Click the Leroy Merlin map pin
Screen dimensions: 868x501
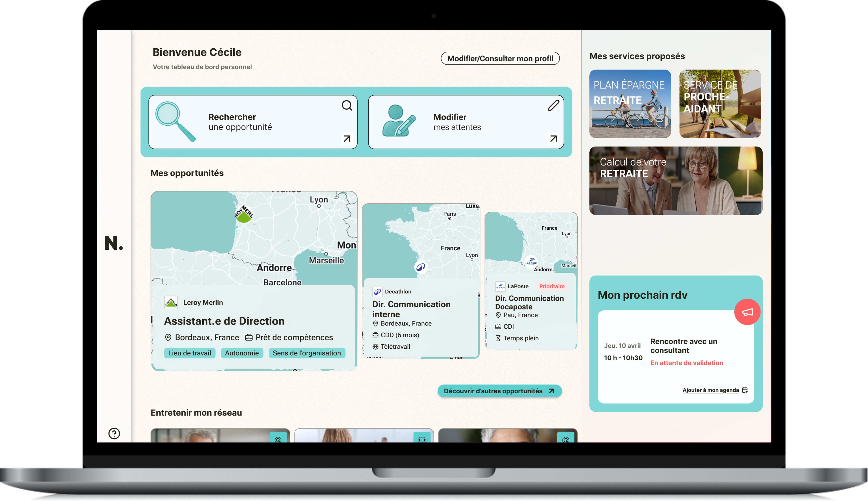tap(244, 214)
